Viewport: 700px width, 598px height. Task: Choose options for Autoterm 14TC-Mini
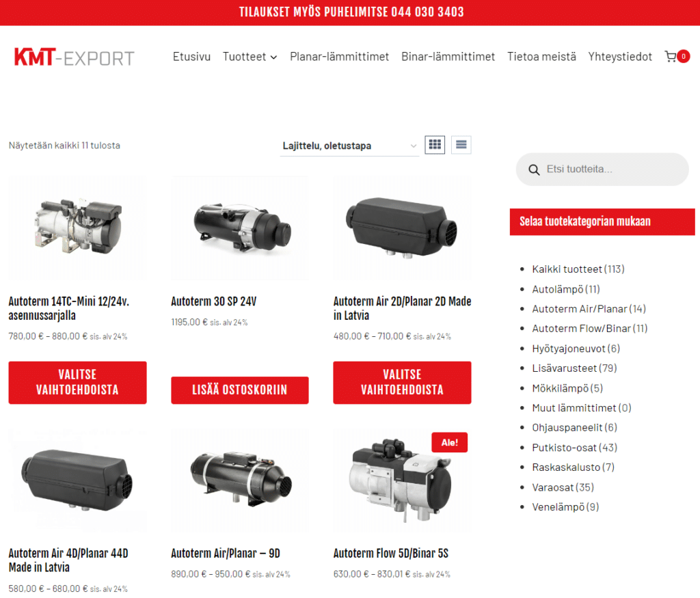tap(78, 383)
